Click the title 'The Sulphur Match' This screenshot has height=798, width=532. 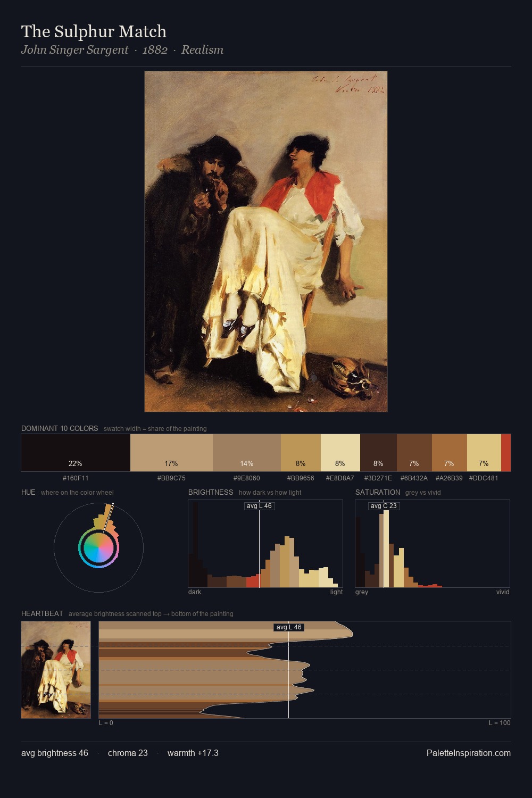[94, 31]
